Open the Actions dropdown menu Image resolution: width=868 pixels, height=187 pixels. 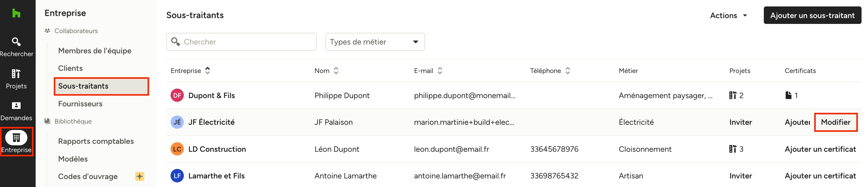click(x=729, y=15)
